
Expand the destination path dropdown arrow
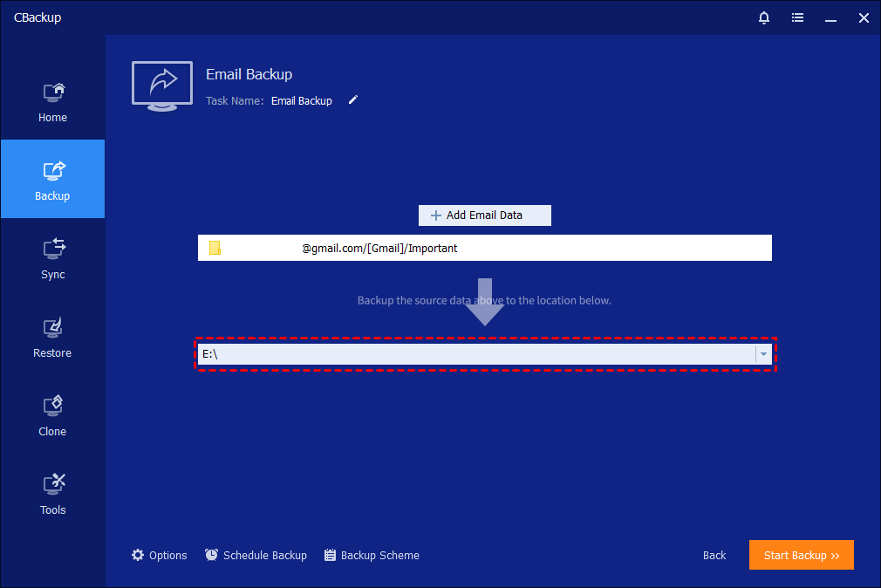coord(763,354)
